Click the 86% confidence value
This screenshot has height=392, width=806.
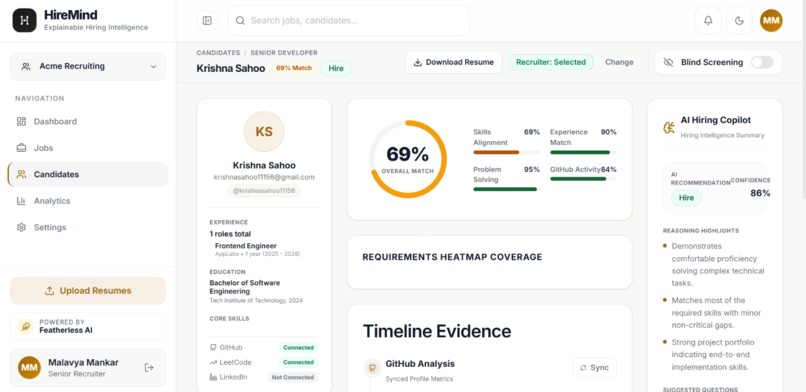(760, 193)
